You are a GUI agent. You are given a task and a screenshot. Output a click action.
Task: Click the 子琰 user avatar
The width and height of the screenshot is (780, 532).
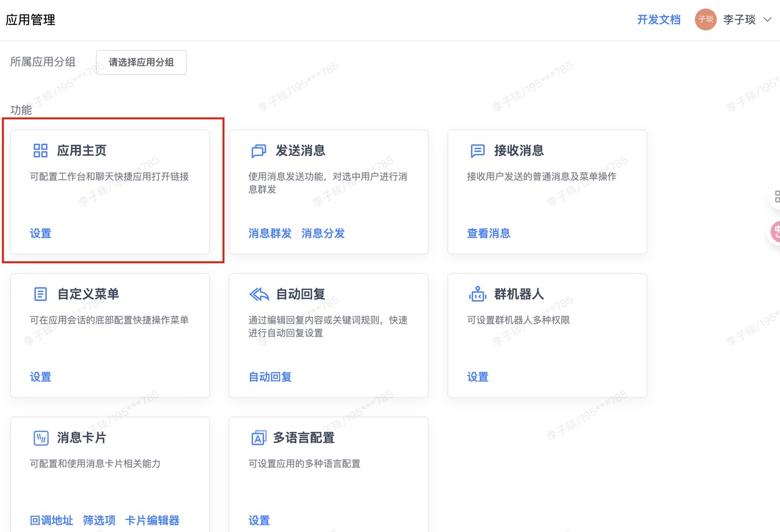[x=705, y=20]
